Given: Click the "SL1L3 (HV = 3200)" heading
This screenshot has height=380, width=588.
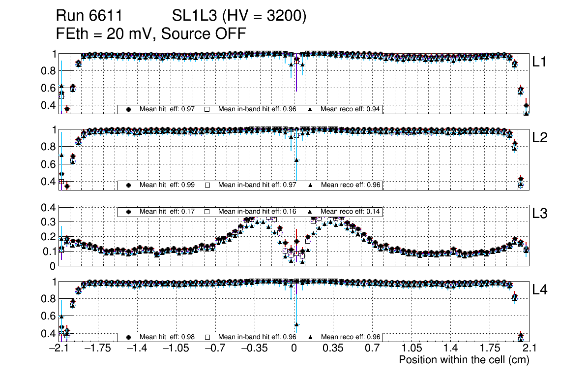Looking at the screenshot, I should (239, 17).
